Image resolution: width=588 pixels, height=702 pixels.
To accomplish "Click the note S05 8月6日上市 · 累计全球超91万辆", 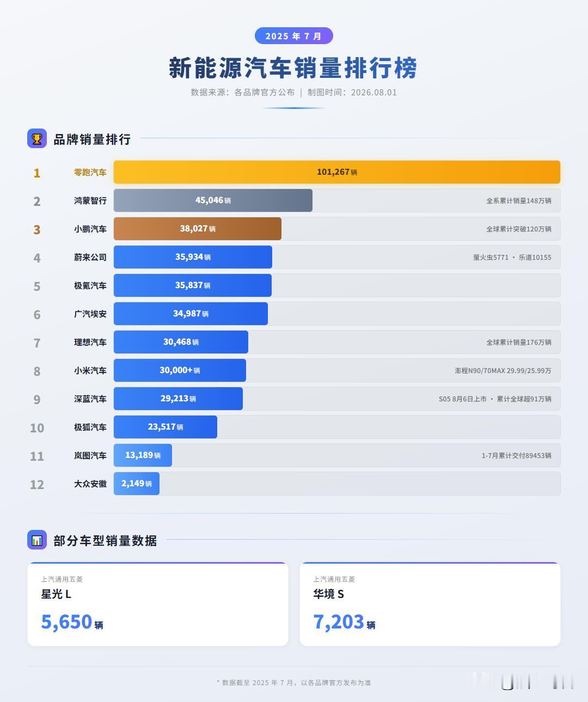I will click(x=495, y=399).
